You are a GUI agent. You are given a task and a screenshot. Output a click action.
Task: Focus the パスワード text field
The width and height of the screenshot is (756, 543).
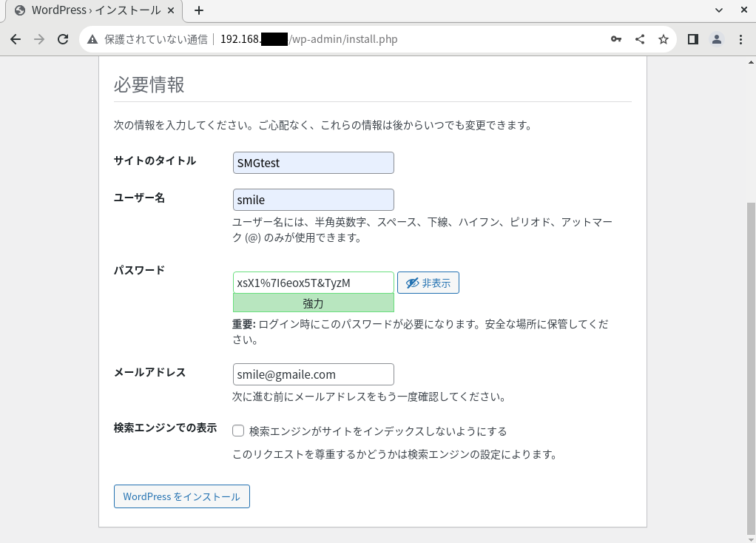tap(314, 283)
